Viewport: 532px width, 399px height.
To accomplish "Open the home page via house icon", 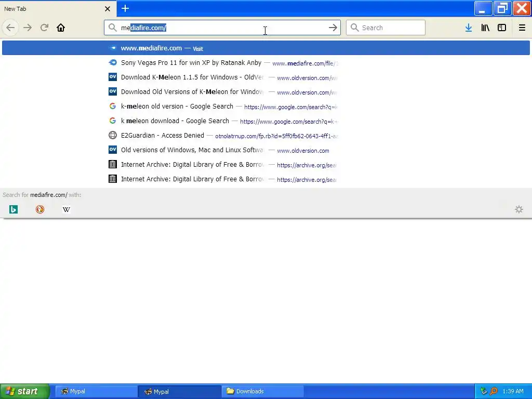I will pos(61,28).
